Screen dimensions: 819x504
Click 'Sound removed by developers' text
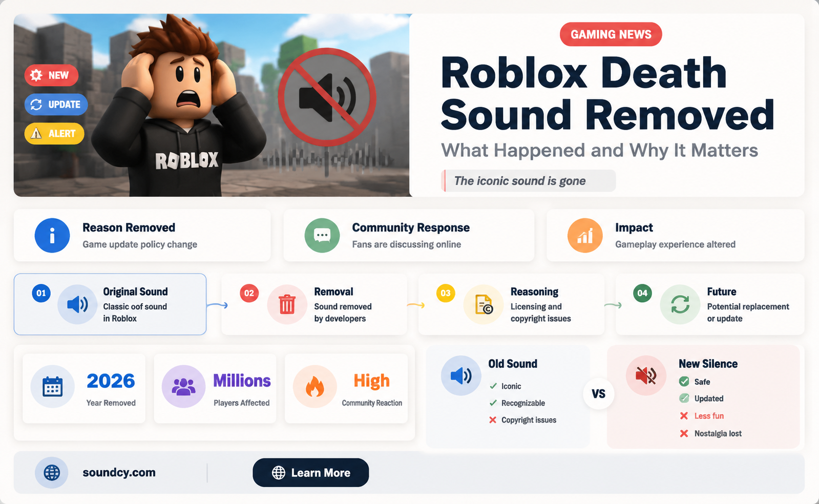tap(343, 312)
